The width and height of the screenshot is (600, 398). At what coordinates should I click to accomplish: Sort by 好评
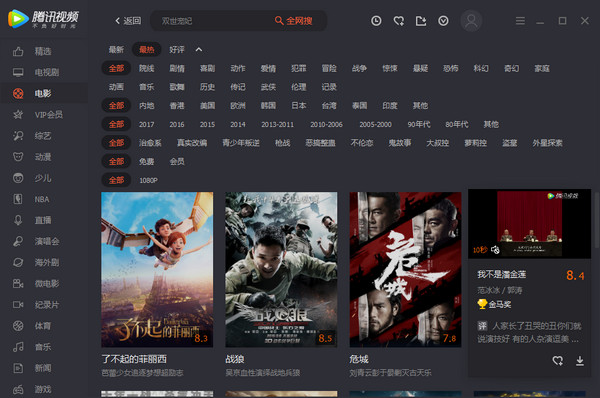pyautogui.click(x=177, y=49)
